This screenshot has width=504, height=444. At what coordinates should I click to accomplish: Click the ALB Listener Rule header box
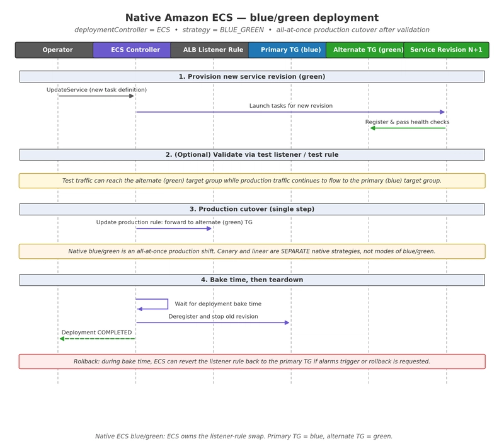tap(210, 50)
